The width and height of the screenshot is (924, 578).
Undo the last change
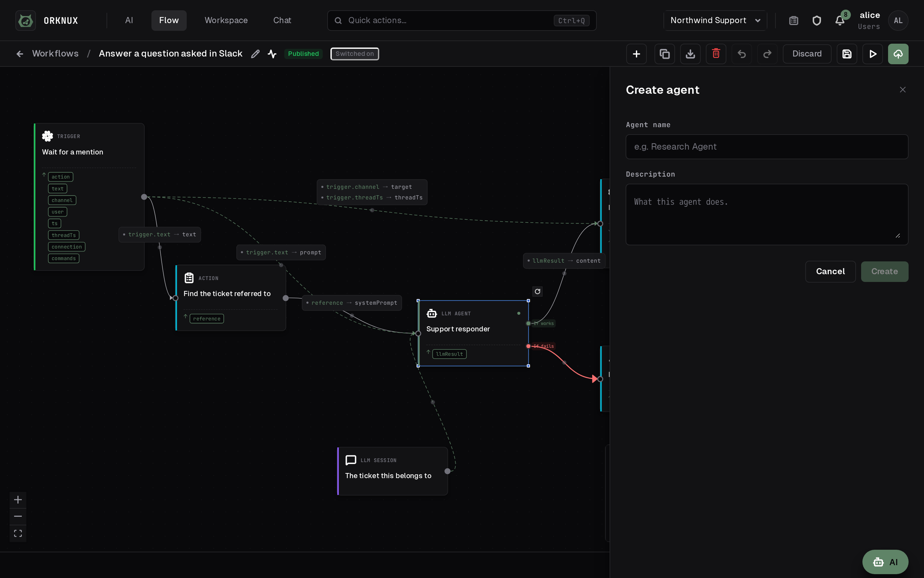point(741,54)
